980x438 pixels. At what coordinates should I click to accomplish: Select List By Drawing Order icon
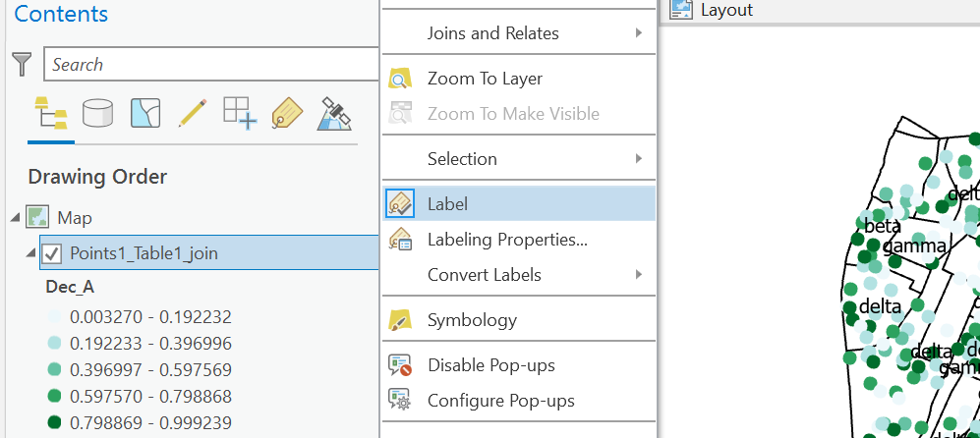(x=51, y=114)
